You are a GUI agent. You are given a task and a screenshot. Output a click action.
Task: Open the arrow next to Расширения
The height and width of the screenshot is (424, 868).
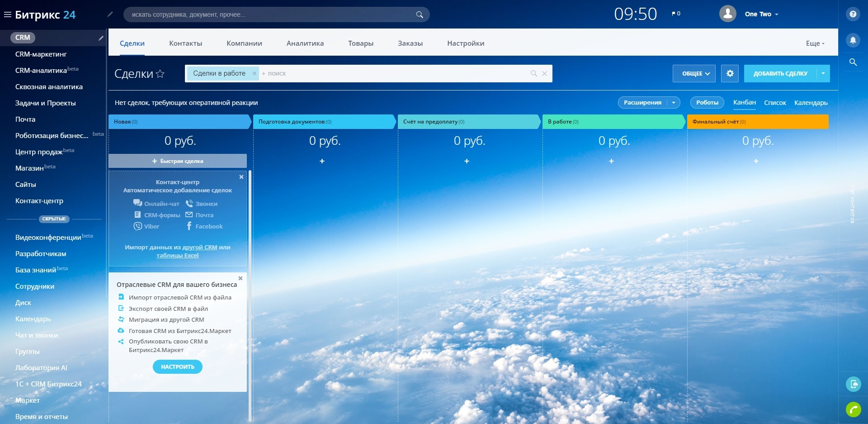(x=674, y=103)
